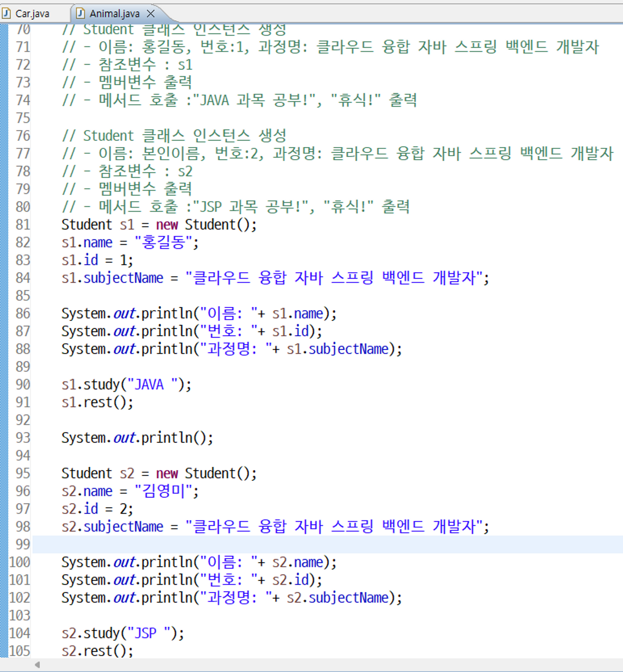Click println "과정명: "+ s1.subjectName line

pos(232,349)
